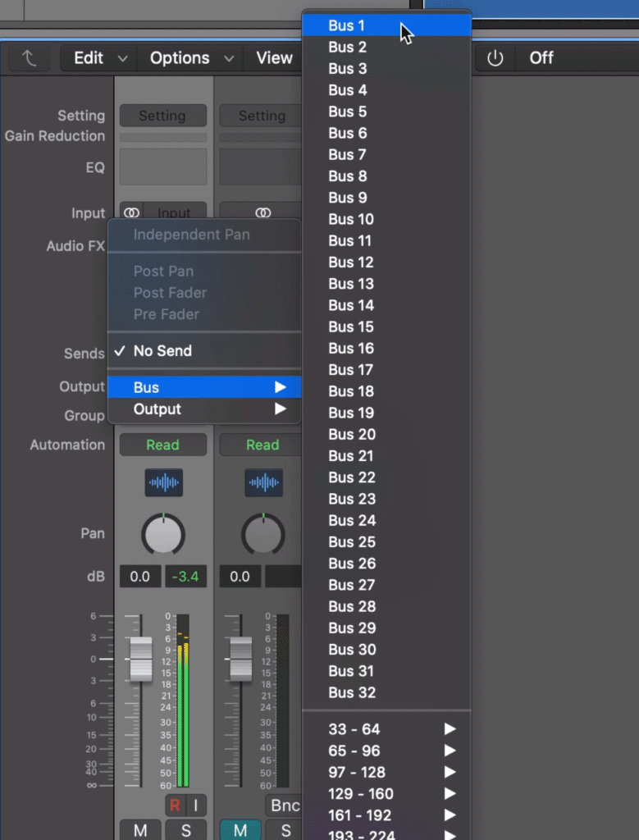Click the Setting button on second channel
Image resolution: width=639 pixels, height=840 pixels.
pyautogui.click(x=261, y=116)
